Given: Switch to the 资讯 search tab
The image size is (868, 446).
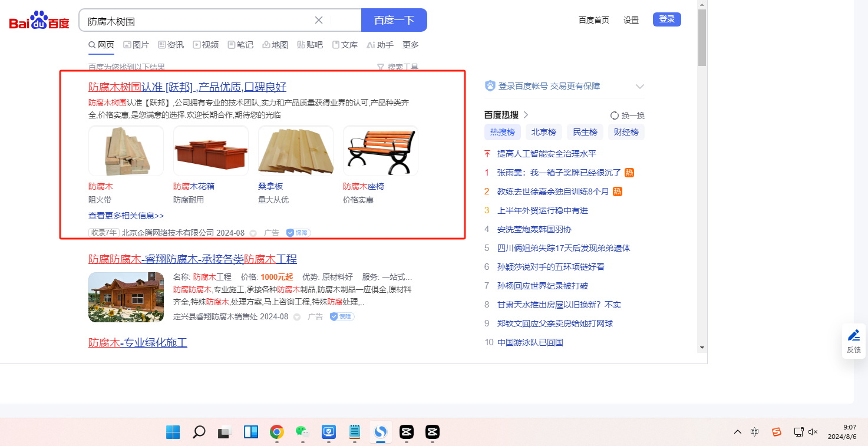Looking at the screenshot, I should pos(171,45).
